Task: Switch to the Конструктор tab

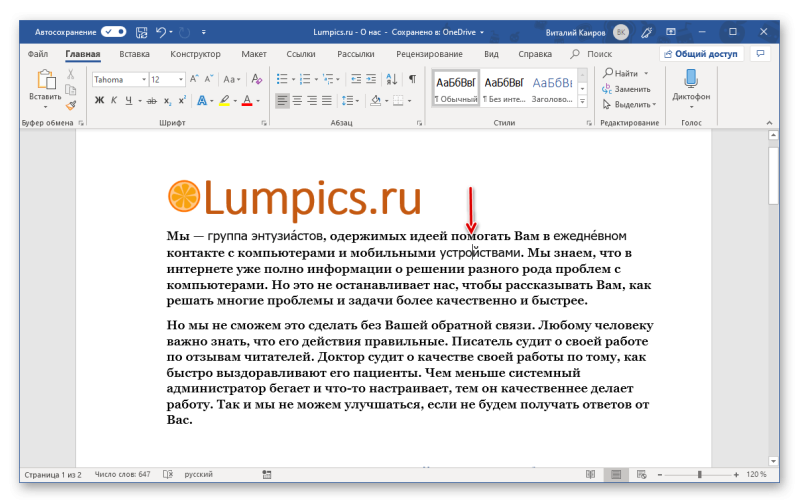Action: (x=195, y=54)
